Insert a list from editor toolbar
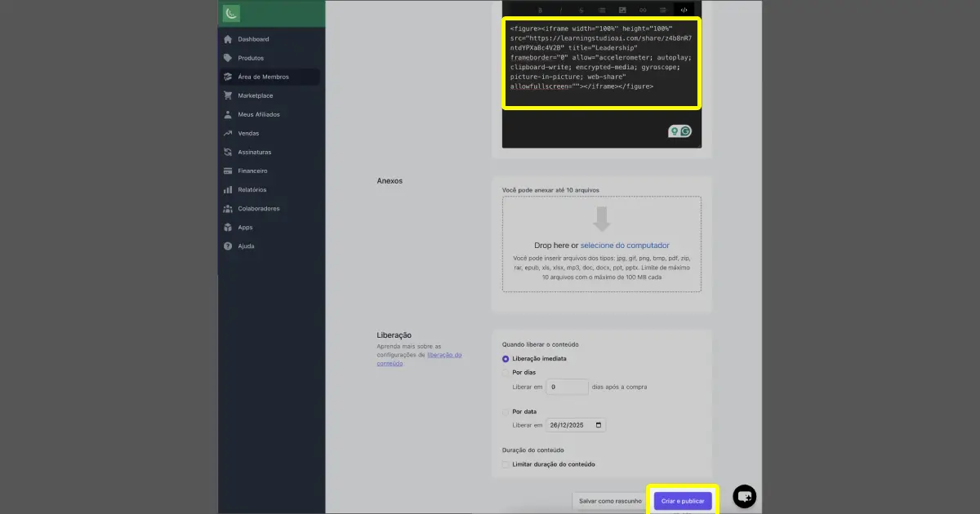The height and width of the screenshot is (514, 980). click(602, 10)
